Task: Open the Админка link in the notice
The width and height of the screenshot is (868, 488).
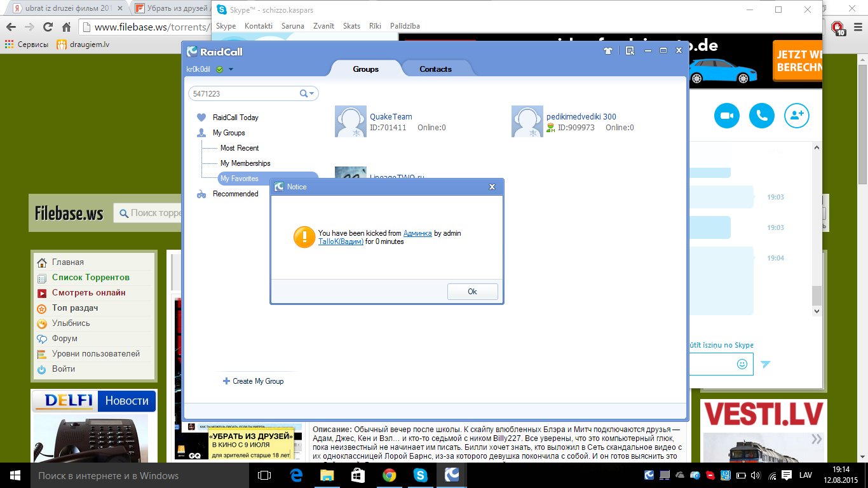Action: (417, 233)
